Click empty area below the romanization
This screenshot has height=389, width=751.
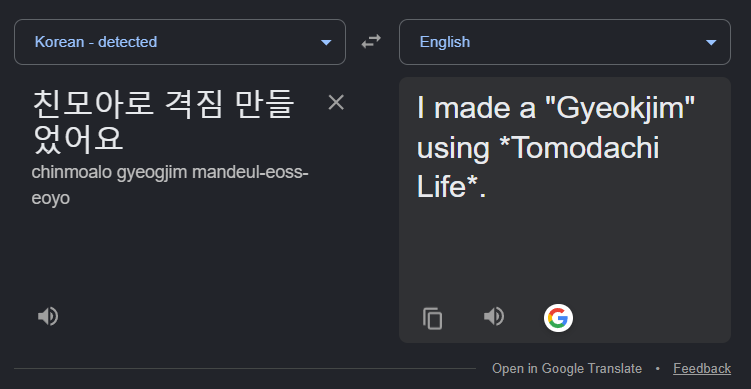pyautogui.click(x=180, y=254)
